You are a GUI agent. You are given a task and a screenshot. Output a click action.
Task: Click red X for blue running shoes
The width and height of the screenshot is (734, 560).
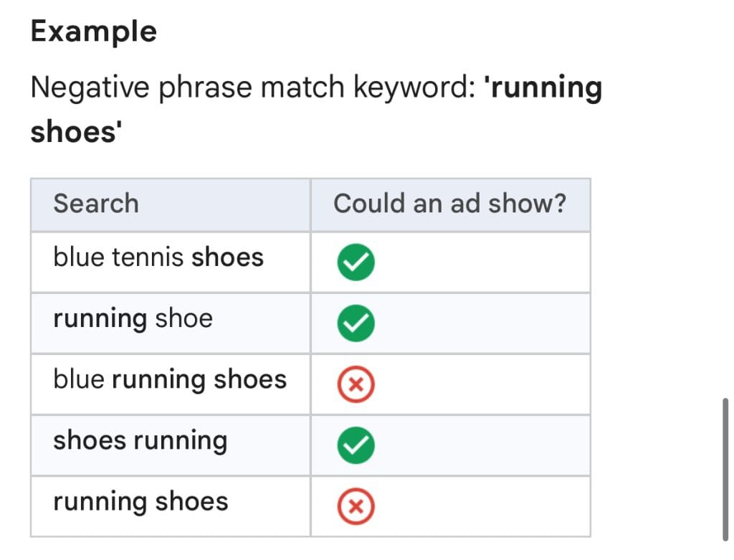(356, 385)
